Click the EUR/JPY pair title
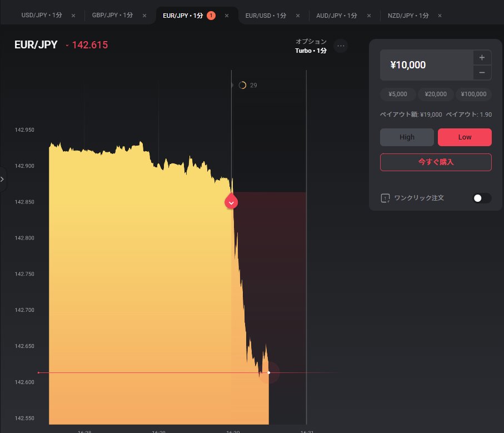This screenshot has height=433, width=504. coord(36,44)
